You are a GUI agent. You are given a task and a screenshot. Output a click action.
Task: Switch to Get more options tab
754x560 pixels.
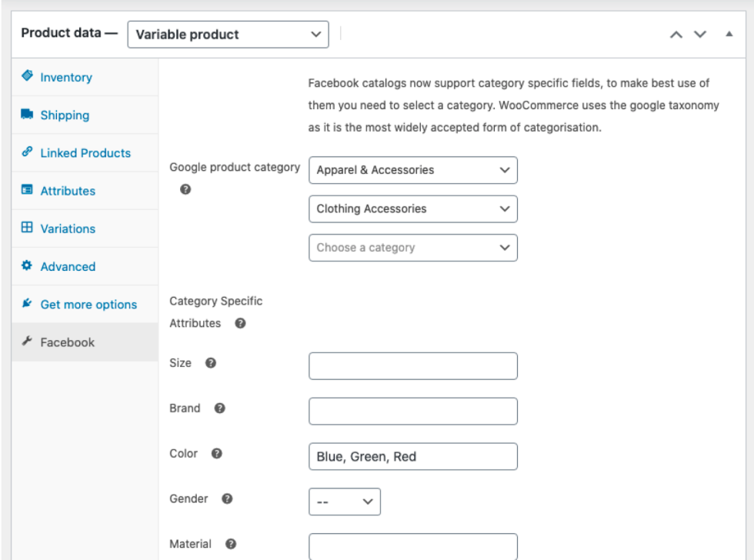[88, 305]
